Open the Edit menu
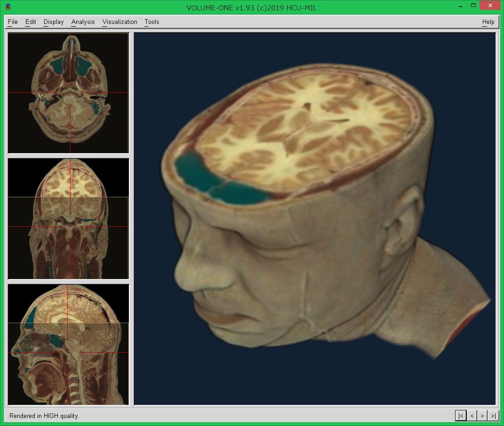 [31, 22]
